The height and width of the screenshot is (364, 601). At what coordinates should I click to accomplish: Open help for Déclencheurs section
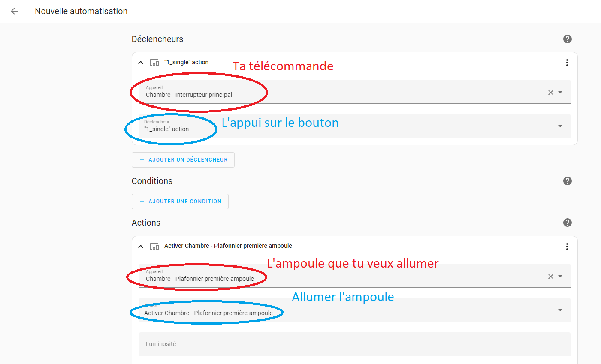point(567,39)
